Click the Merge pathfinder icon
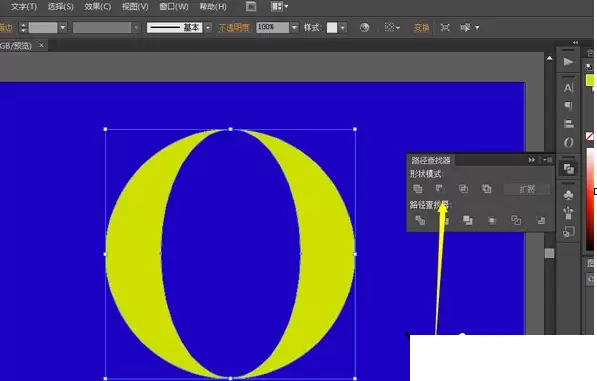597x381 pixels. (x=468, y=220)
